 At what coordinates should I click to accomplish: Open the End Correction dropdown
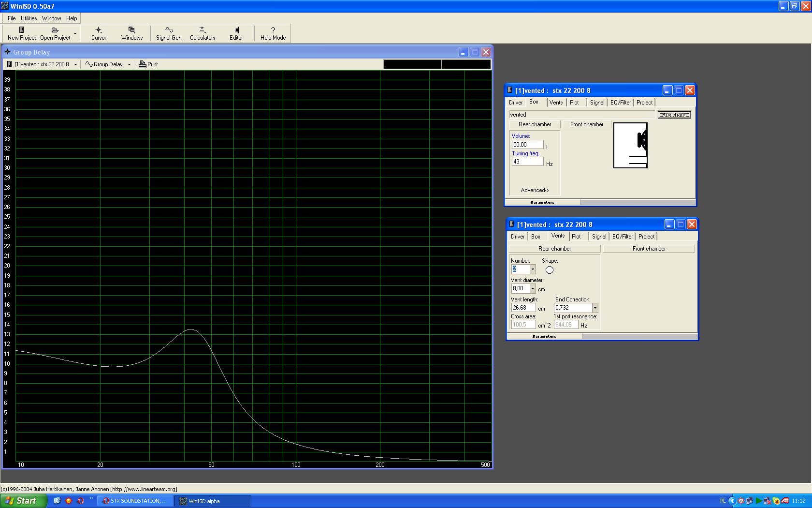[x=595, y=308]
